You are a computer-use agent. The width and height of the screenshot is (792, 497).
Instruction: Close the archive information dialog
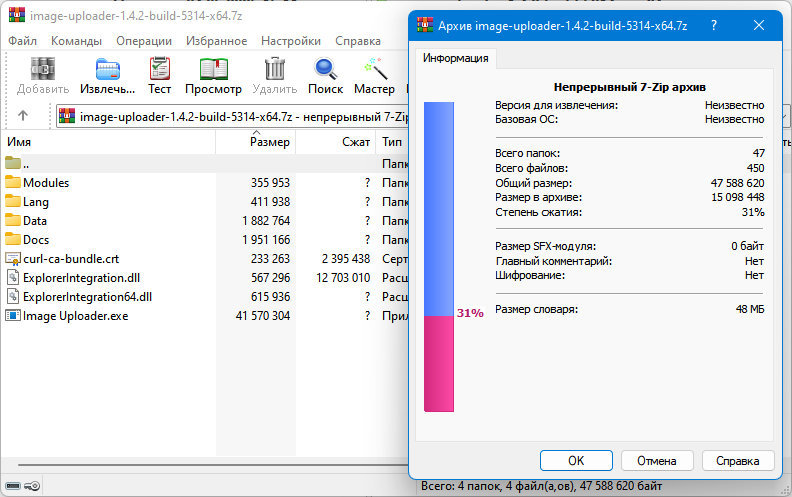click(759, 25)
